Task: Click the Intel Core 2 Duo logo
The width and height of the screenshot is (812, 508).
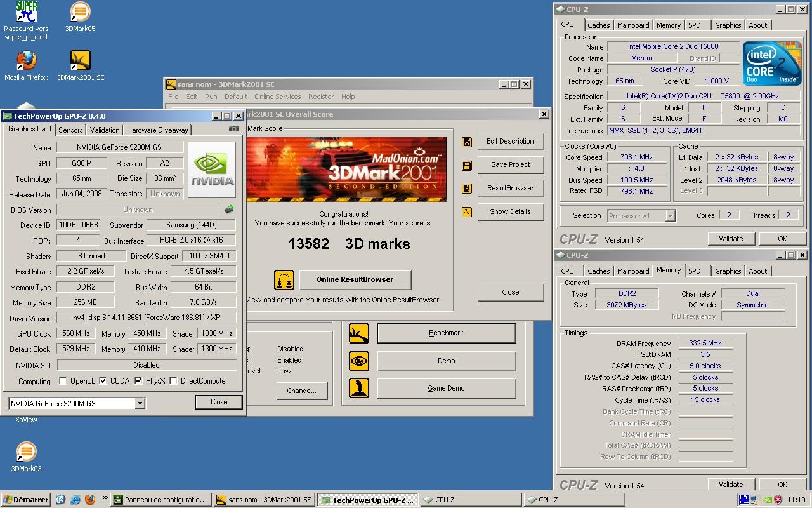Action: click(x=771, y=63)
